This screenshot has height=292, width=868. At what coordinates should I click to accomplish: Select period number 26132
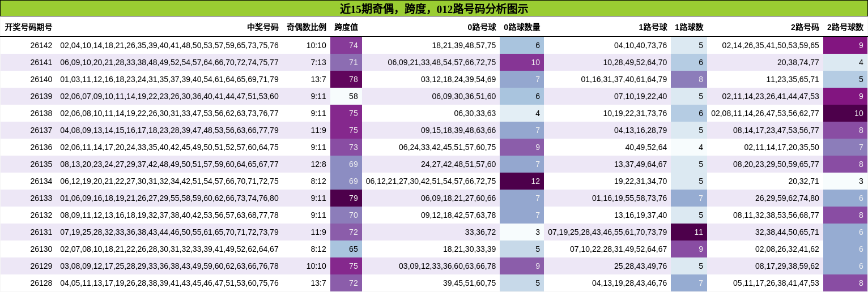[41, 215]
